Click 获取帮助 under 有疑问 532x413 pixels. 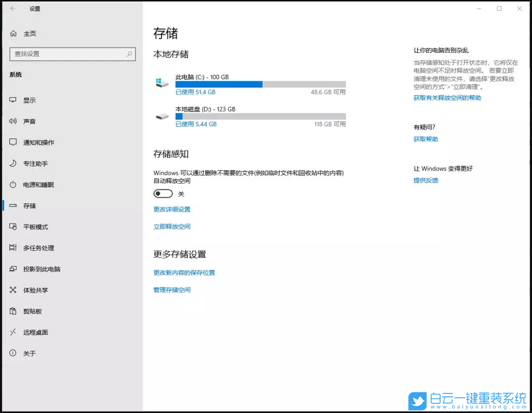pyautogui.click(x=425, y=138)
